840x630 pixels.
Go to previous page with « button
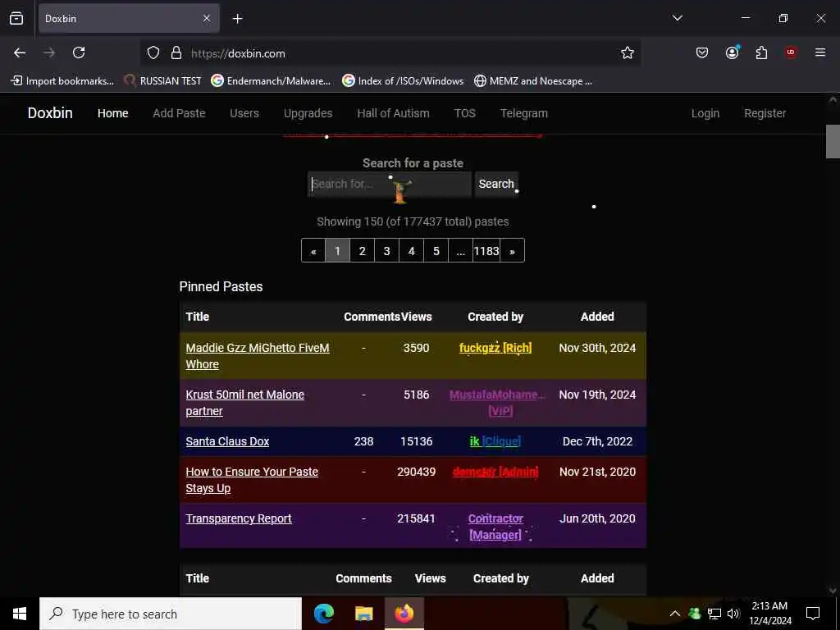[x=313, y=251]
